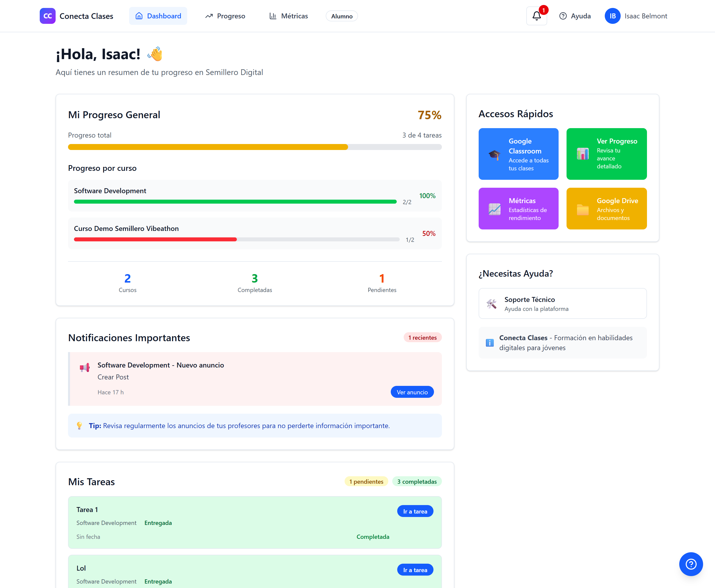Click the megaphone announcement icon
Viewport: 715px width, 588px height.
(x=85, y=367)
